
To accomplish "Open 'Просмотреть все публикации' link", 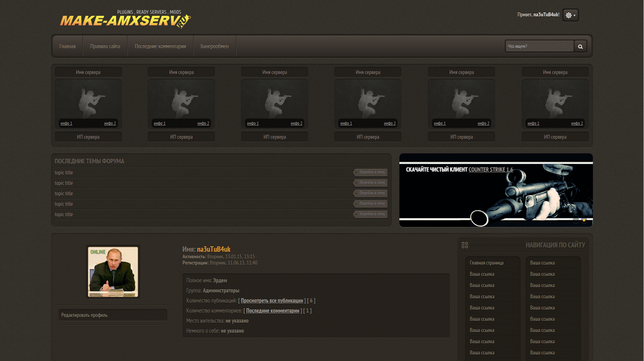I will (272, 301).
